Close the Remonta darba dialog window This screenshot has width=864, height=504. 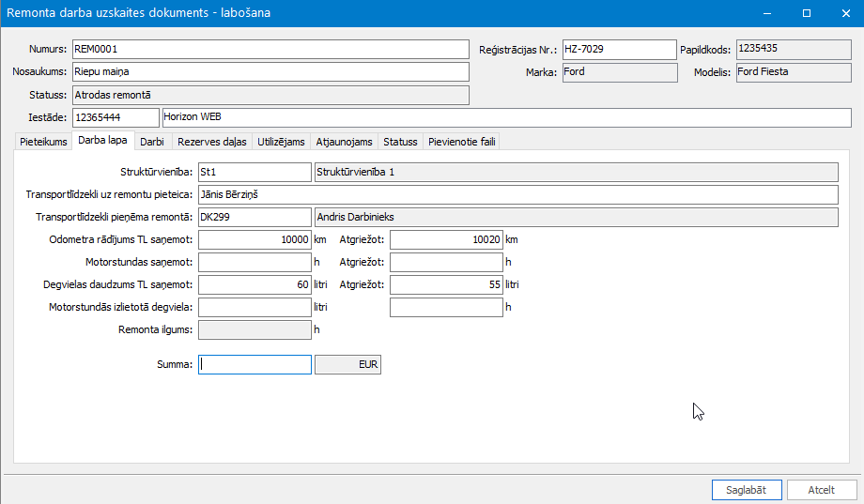pos(846,13)
